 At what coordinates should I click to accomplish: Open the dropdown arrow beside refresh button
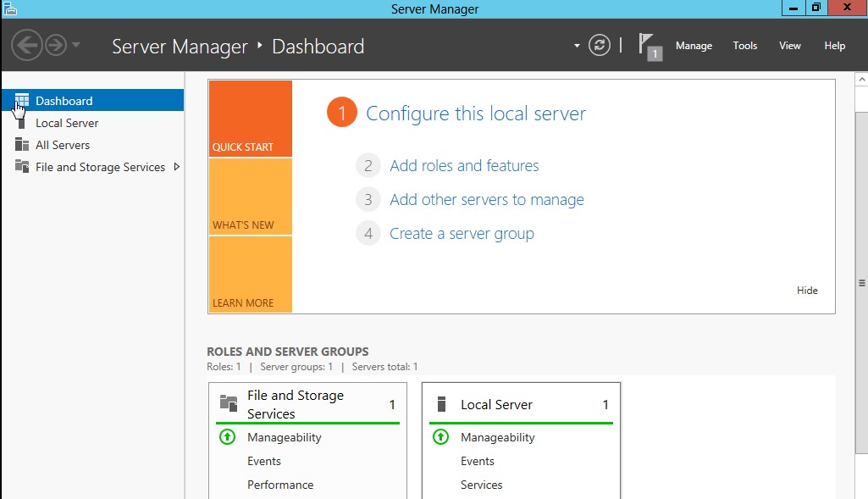point(577,46)
